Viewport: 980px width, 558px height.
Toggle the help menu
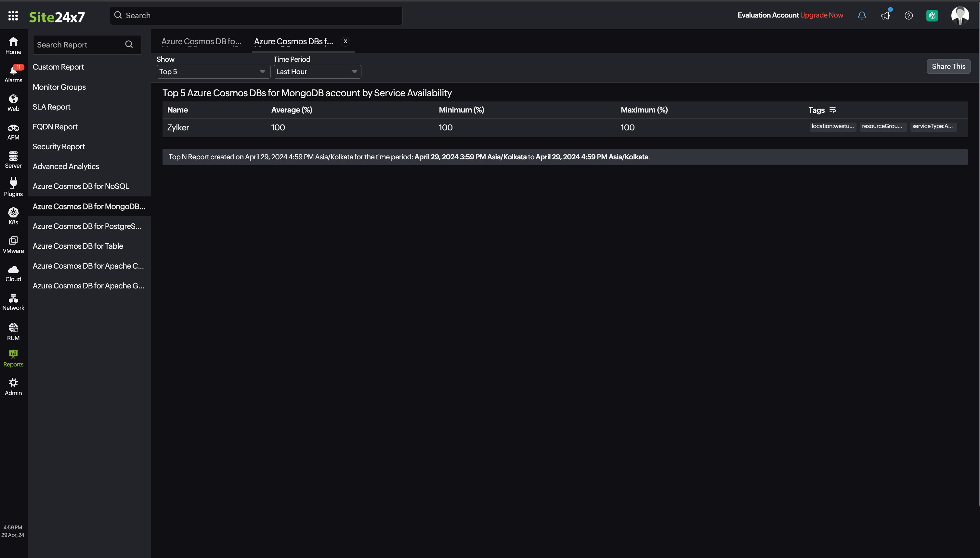coord(909,15)
